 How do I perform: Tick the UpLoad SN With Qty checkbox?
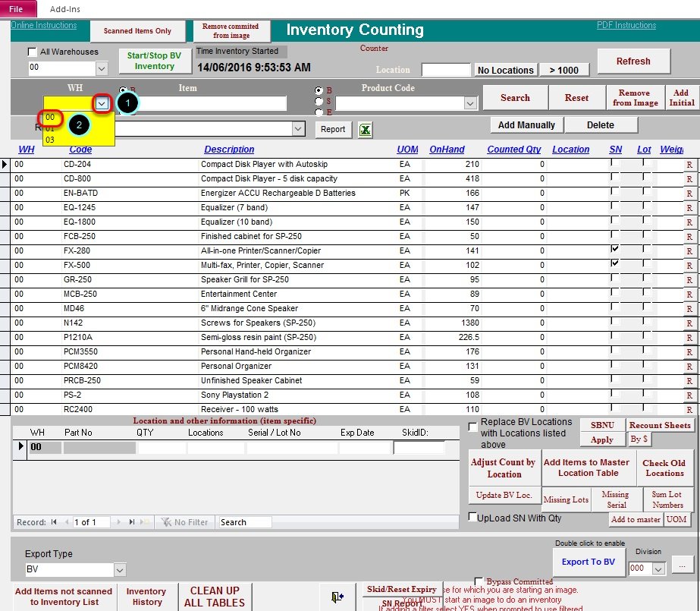pyautogui.click(x=473, y=518)
